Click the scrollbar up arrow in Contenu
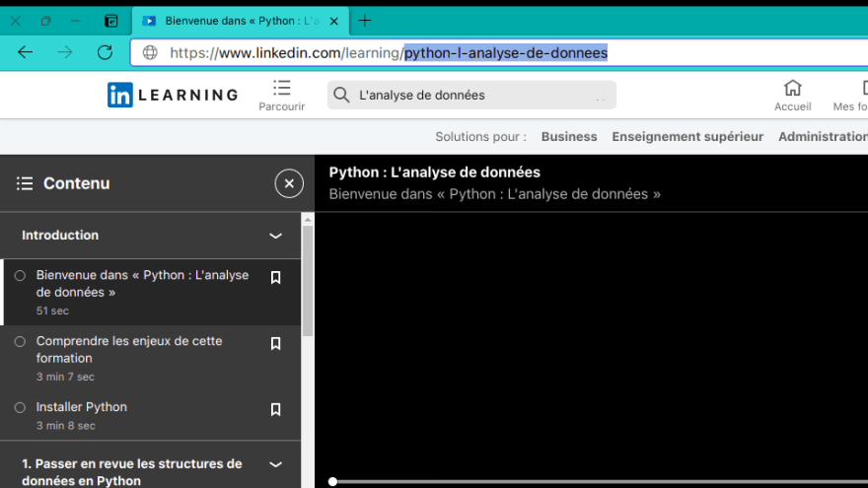 [x=308, y=220]
